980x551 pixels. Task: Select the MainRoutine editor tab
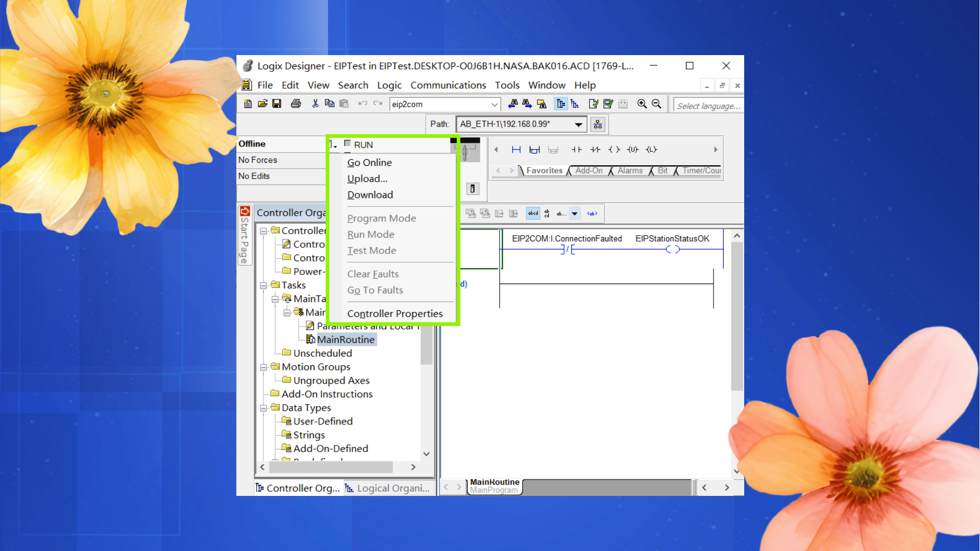[494, 486]
